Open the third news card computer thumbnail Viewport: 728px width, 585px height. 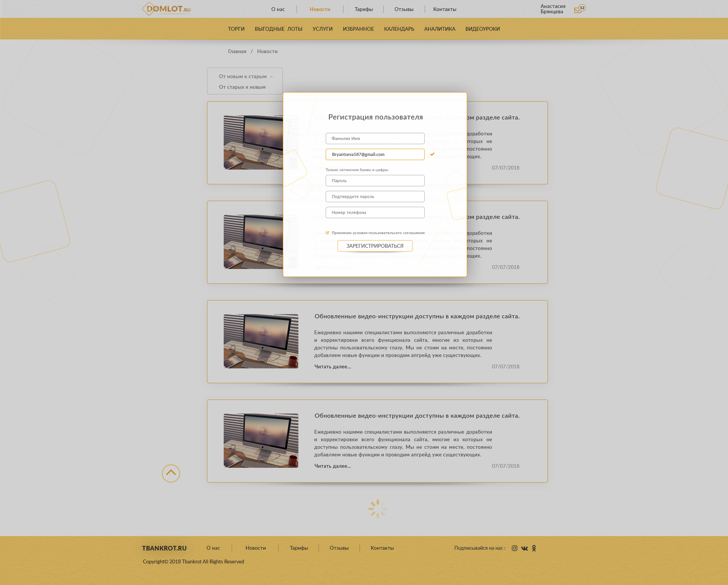point(261,341)
